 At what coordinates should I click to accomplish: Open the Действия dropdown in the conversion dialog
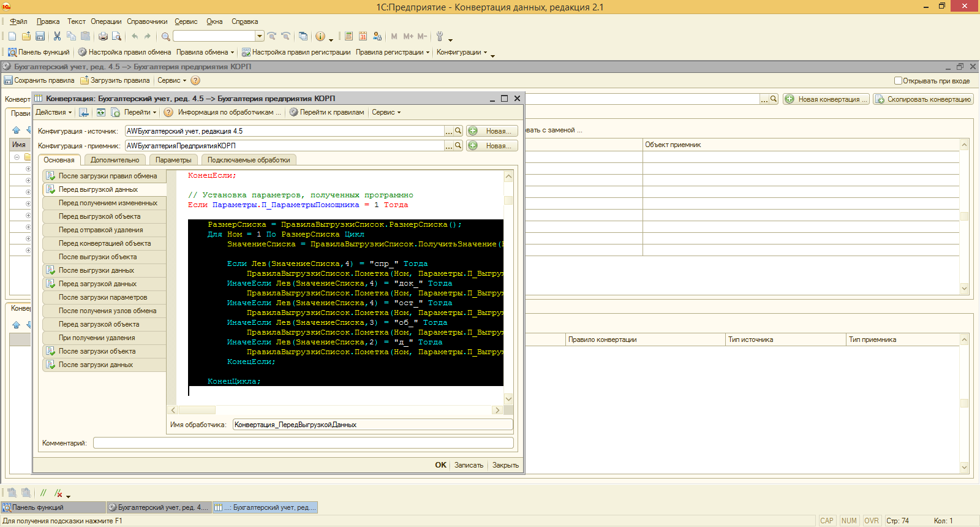click(x=53, y=112)
